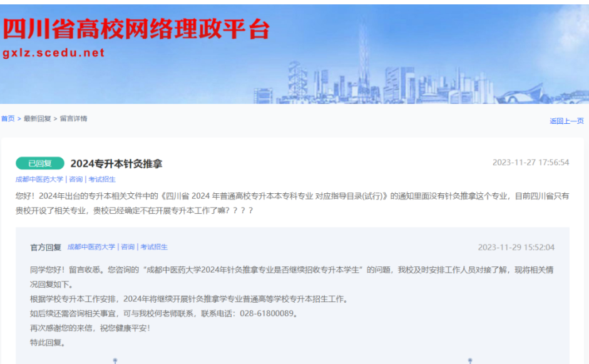Screen dimensions: 589x364
Task: Click the line starting 如后续还需咨询相关事宜
Action: (x=165, y=313)
